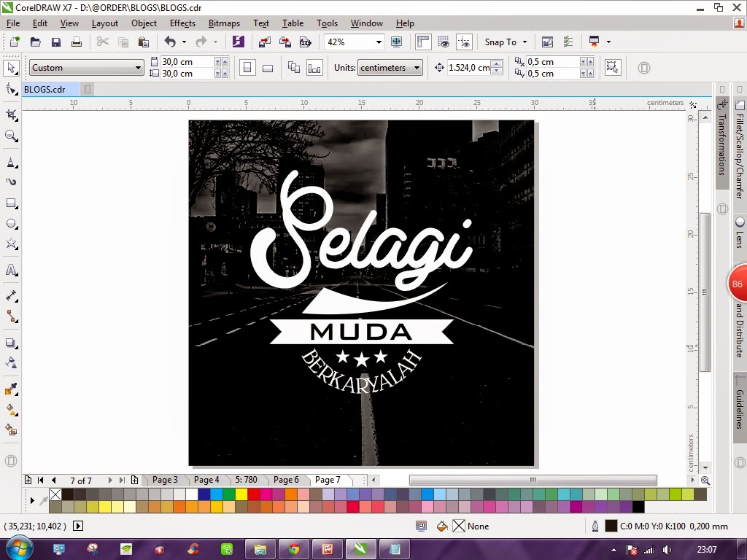Select the Color Eyedropper tool

[x=11, y=389]
